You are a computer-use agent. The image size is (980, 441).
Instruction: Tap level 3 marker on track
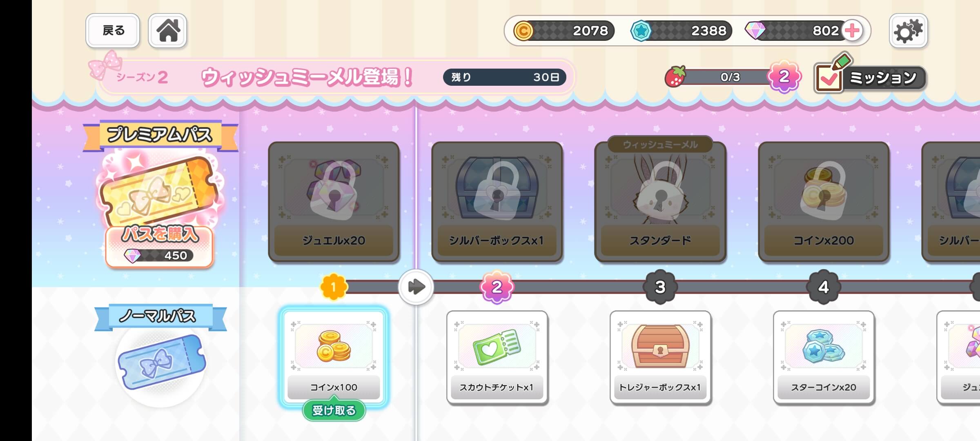660,287
